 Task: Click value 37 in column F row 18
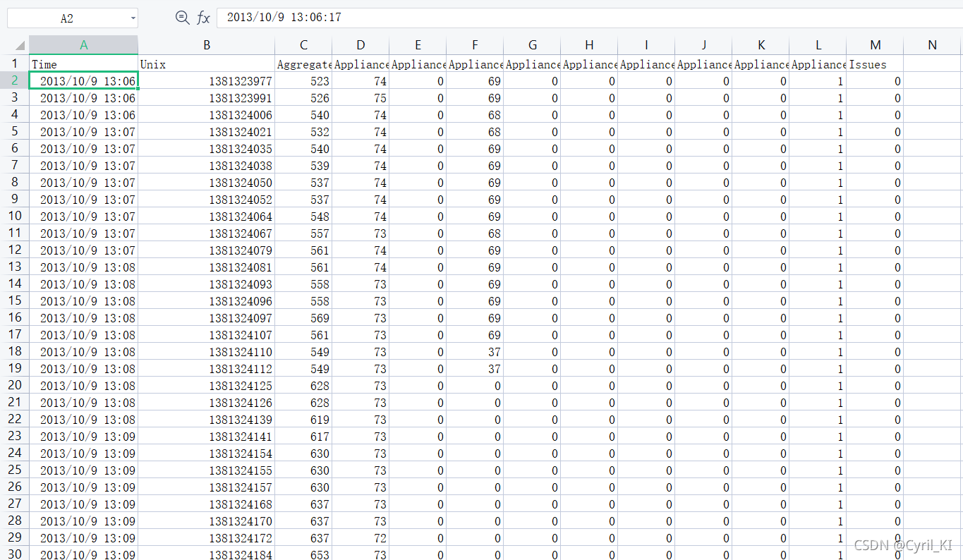pyautogui.click(x=475, y=352)
